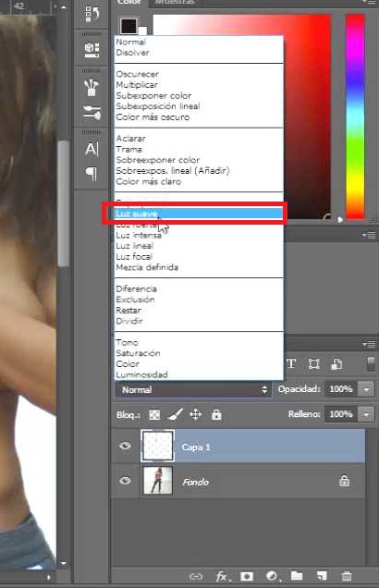Open the Brush Presets panel icon
The image size is (379, 588).
coord(92,88)
